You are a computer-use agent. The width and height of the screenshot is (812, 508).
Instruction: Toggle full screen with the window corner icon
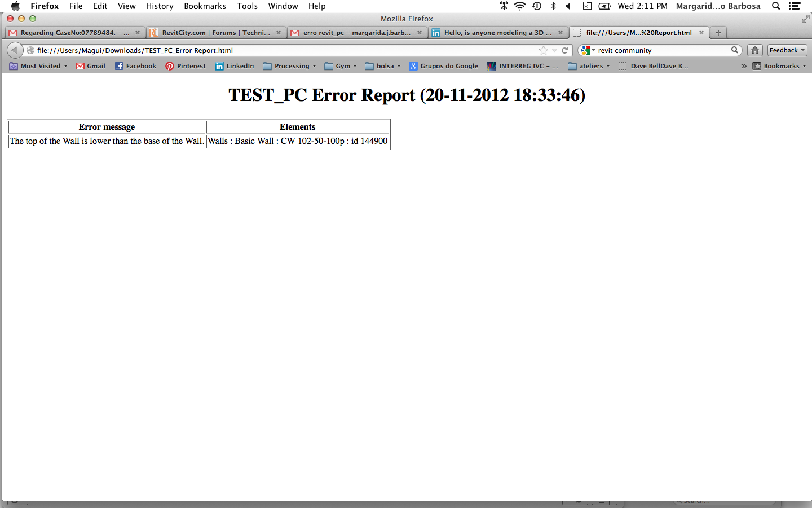point(805,19)
